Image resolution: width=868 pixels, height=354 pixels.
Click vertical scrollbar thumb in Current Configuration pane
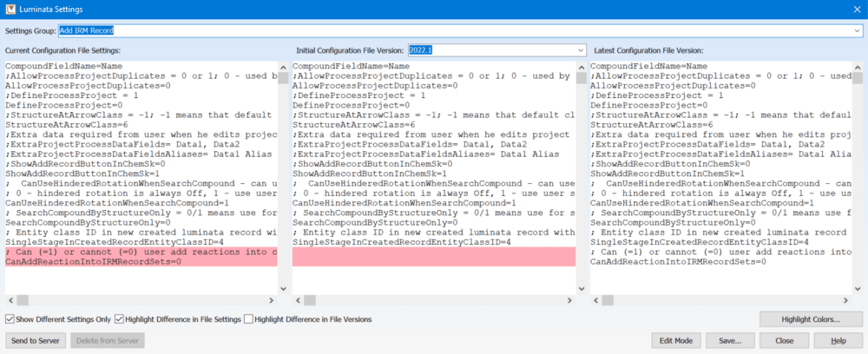click(x=283, y=78)
